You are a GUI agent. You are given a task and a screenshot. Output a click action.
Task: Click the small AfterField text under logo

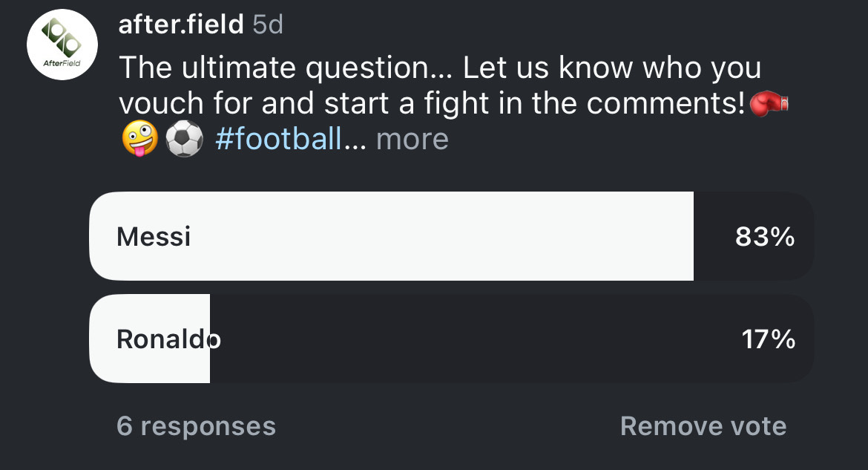click(62, 63)
